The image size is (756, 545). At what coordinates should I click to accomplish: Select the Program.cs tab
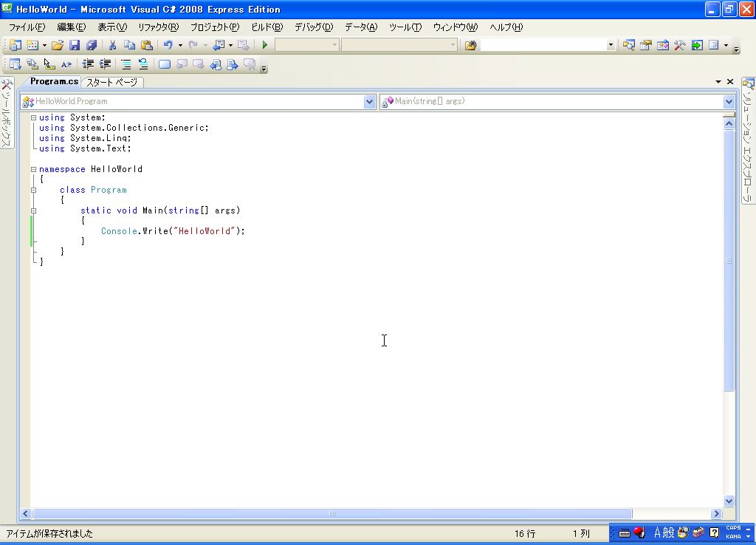(x=54, y=81)
